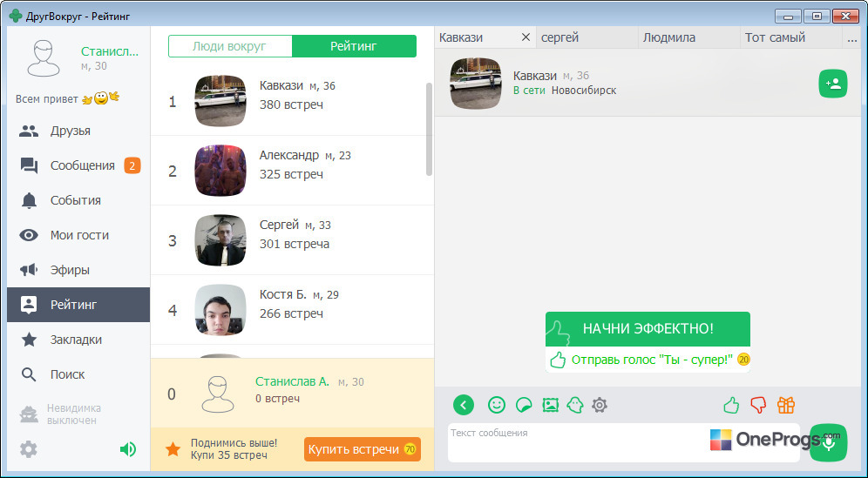This screenshot has height=478, width=868.
Task: Switch to Люди вокруг tab
Action: [x=230, y=46]
